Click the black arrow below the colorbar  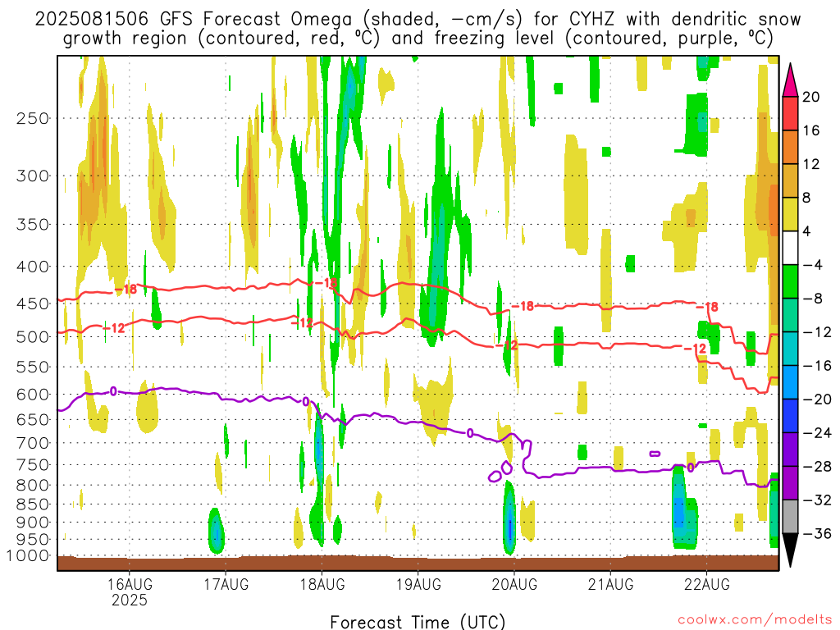pyautogui.click(x=790, y=550)
